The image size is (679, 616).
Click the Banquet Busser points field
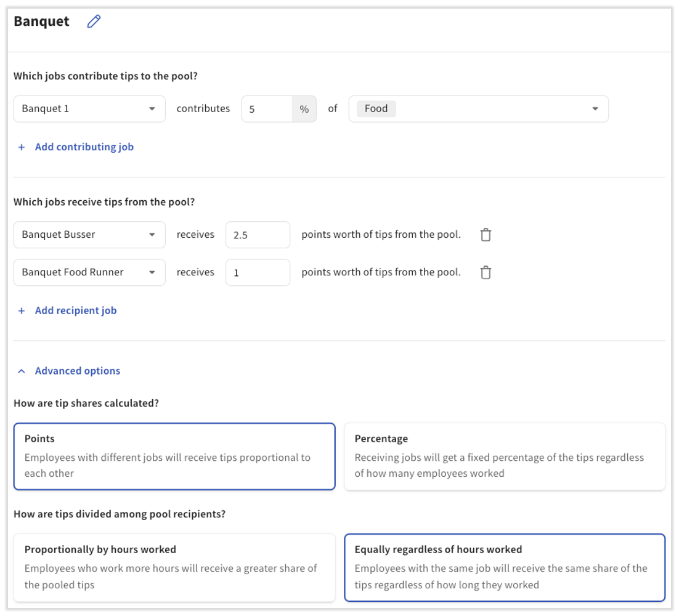pyautogui.click(x=258, y=235)
